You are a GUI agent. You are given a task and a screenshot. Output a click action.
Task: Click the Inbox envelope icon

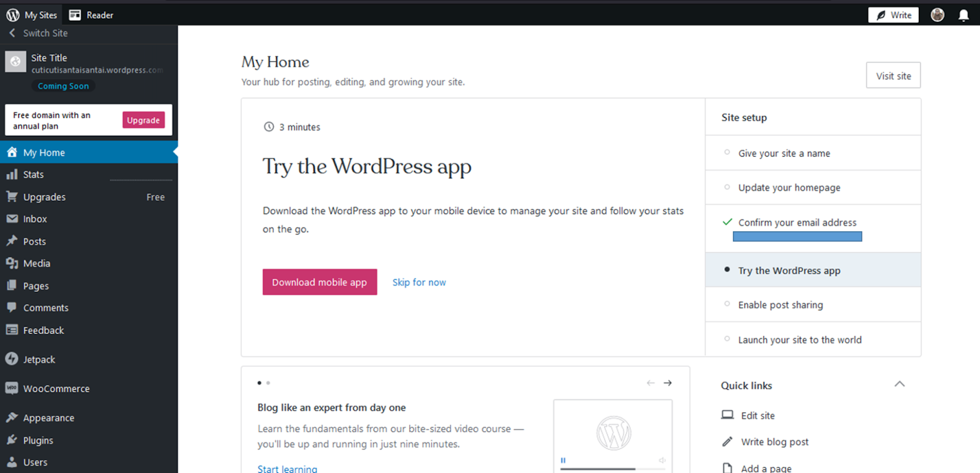[x=12, y=218]
